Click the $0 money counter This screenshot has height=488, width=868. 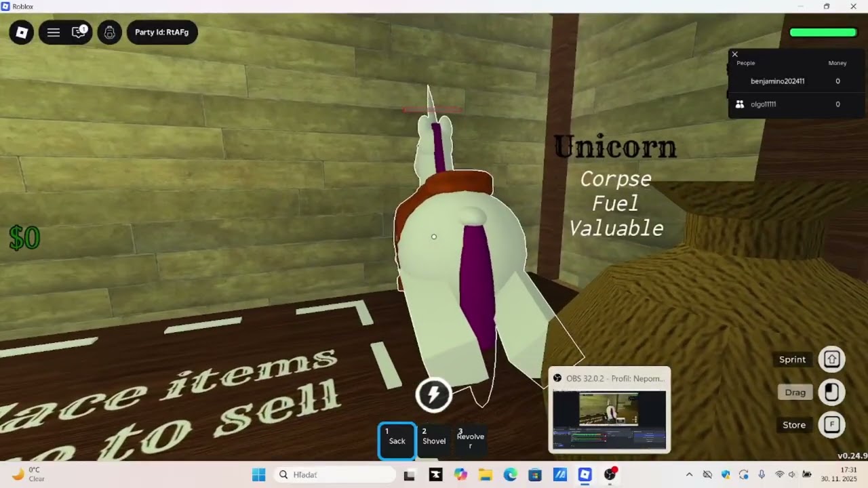25,238
